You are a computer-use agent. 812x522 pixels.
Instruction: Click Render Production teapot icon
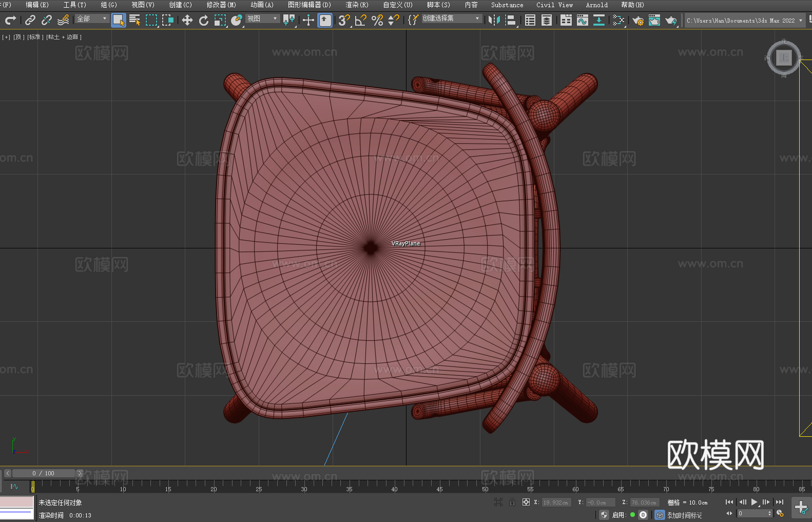coord(671,20)
